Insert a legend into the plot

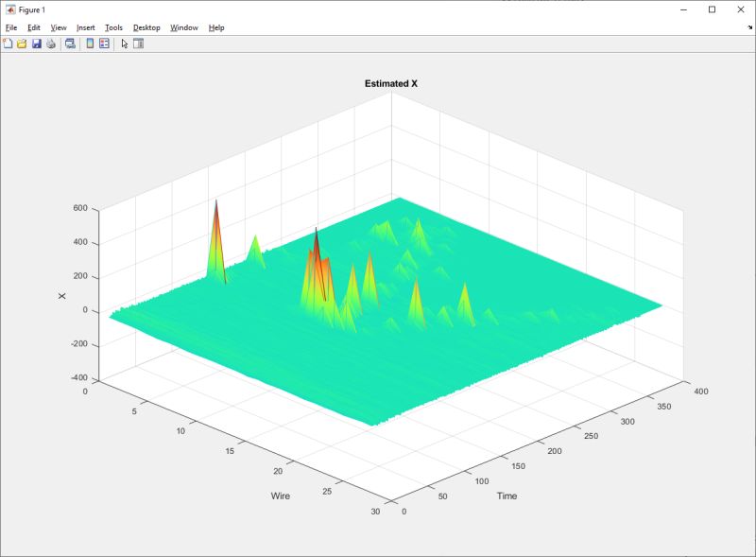point(105,44)
